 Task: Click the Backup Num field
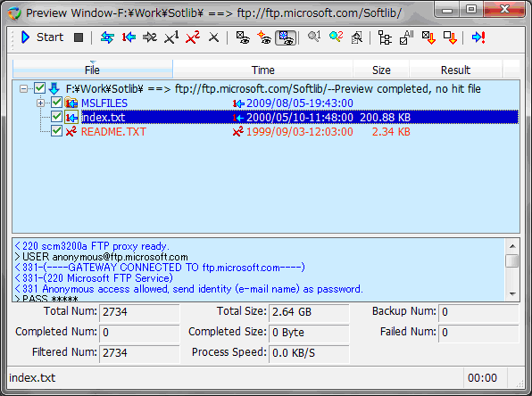(478, 312)
